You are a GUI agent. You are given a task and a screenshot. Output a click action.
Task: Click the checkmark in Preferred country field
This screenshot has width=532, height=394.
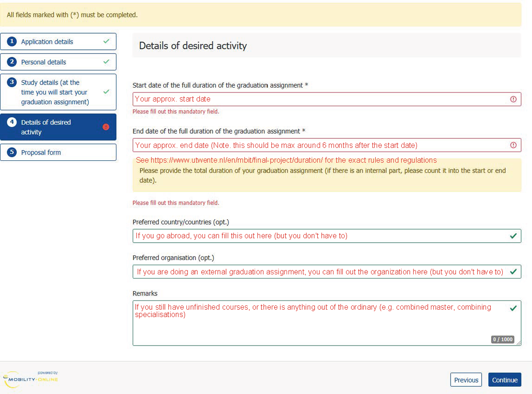pos(513,236)
